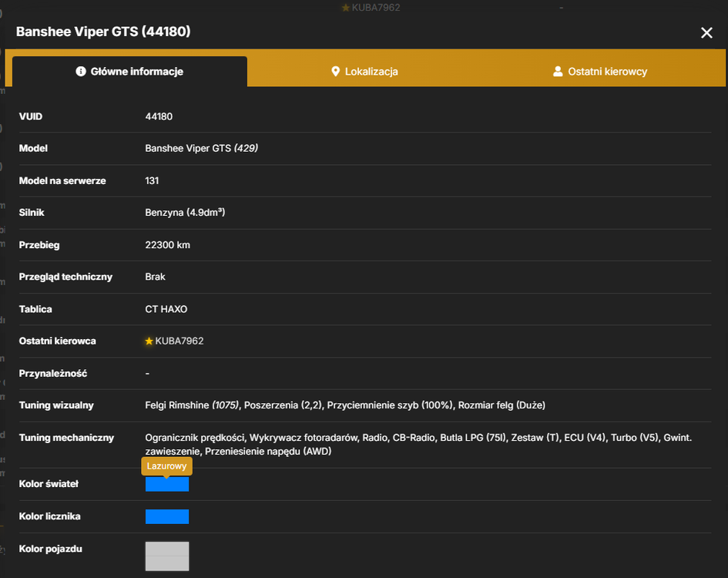Click the blue Kolor licznika swatch
The height and width of the screenshot is (578, 728).
[167, 516]
